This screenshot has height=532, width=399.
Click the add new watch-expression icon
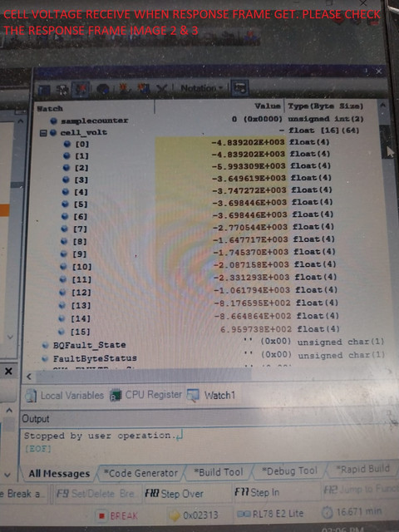(124, 89)
